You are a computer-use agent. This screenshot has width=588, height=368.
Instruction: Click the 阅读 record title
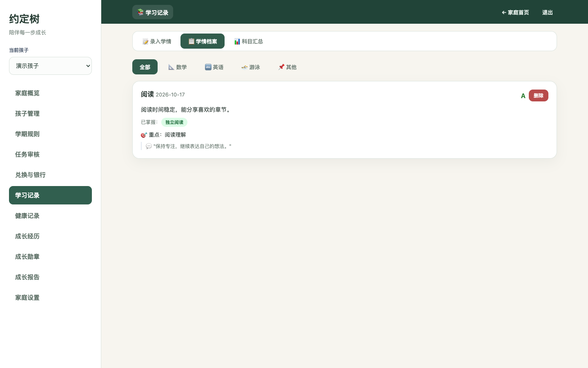pos(147,94)
